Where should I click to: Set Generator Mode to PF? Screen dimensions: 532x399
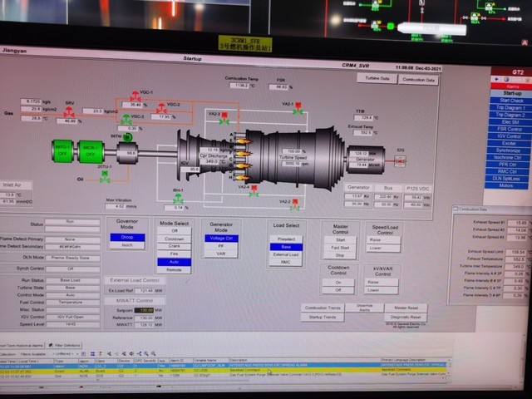221,246
